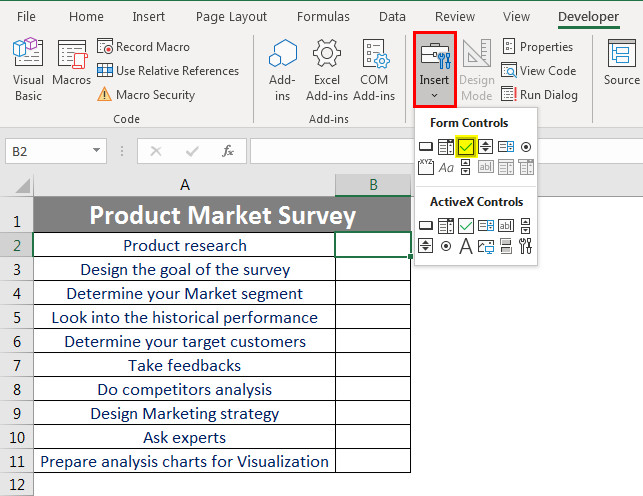The image size is (643, 496).
Task: Insert an ActiveX label
Action: tap(466, 246)
